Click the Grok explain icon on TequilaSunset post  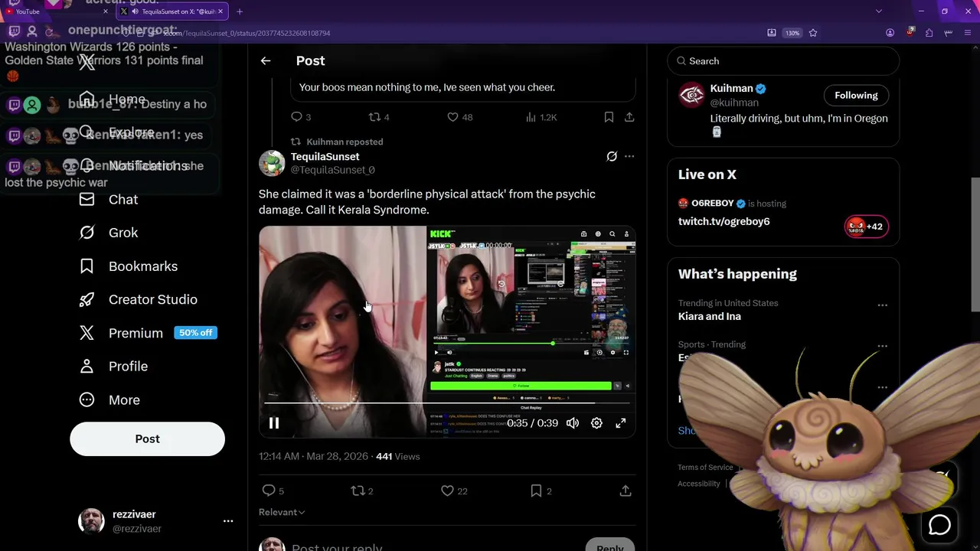coord(612,156)
